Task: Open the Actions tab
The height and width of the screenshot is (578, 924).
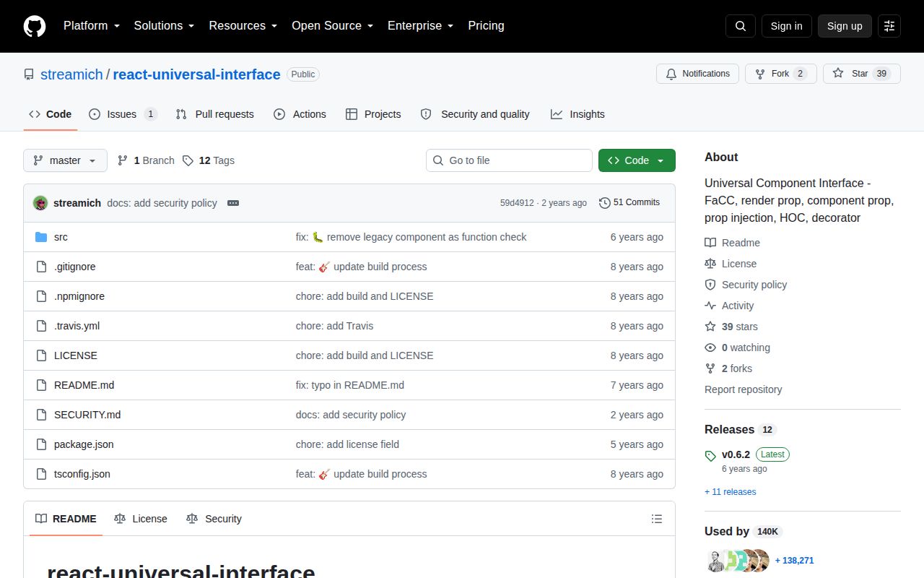Action: click(300, 114)
